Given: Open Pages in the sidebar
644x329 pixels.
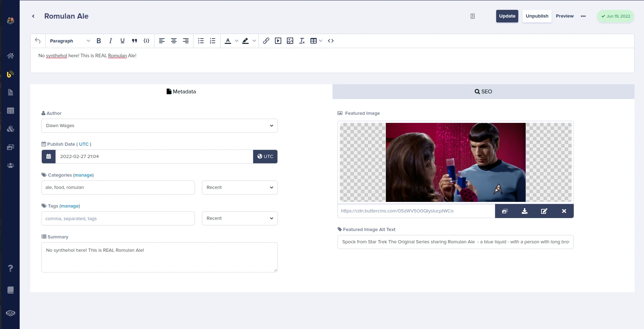Looking at the screenshot, I should coord(11,92).
